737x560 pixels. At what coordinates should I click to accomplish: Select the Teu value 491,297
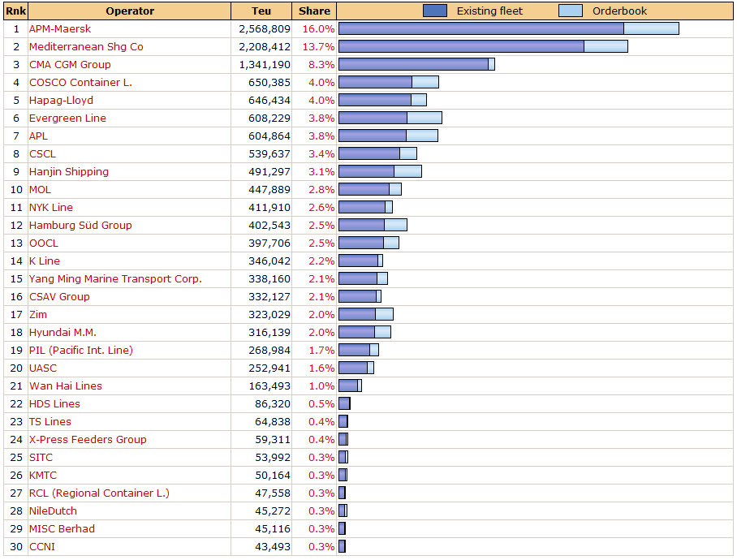[269, 172]
